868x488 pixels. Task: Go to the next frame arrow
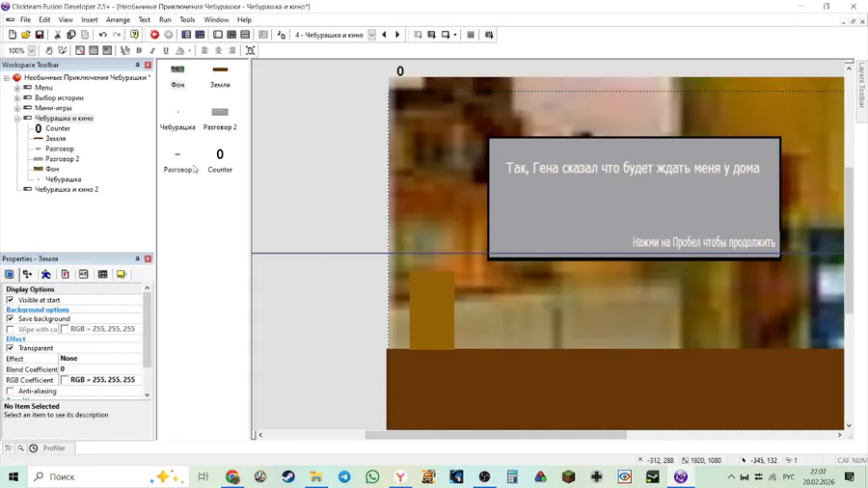click(x=397, y=35)
